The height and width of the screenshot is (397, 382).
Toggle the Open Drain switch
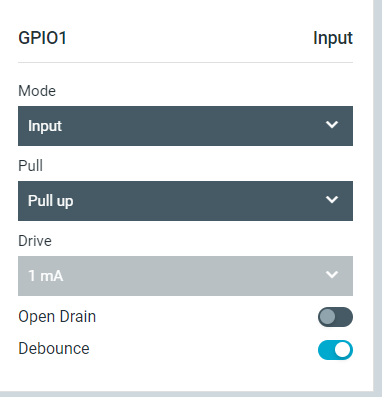(x=335, y=317)
